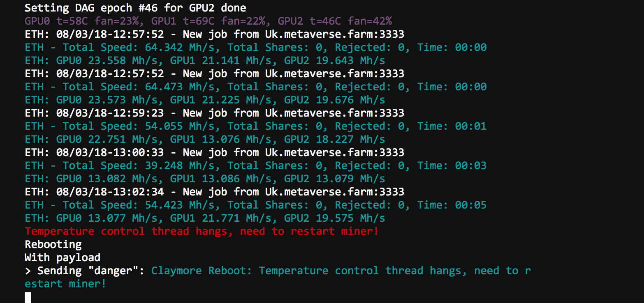Image resolution: width=644 pixels, height=303 pixels.
Task: Click the Total Speed 39.248 Mh/s line
Action: click(x=255, y=165)
